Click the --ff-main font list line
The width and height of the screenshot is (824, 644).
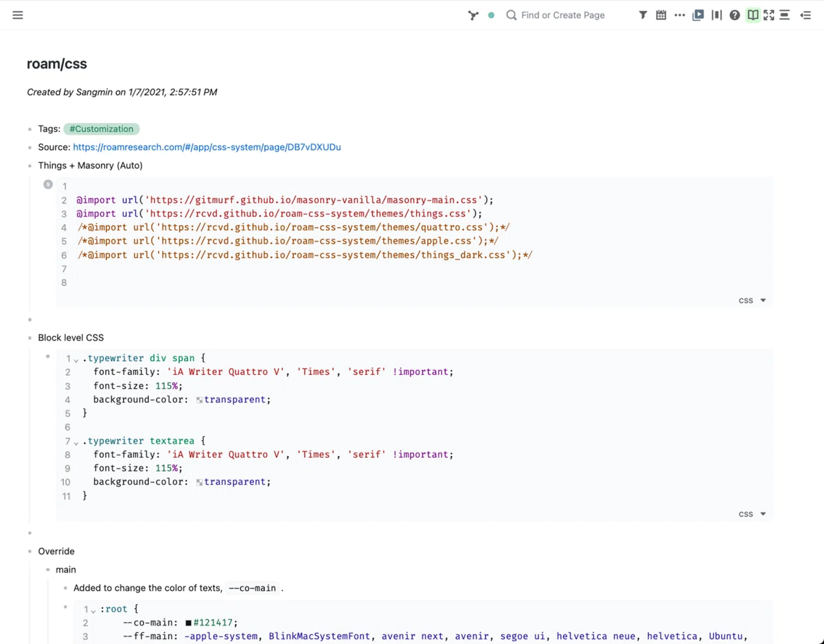point(435,636)
